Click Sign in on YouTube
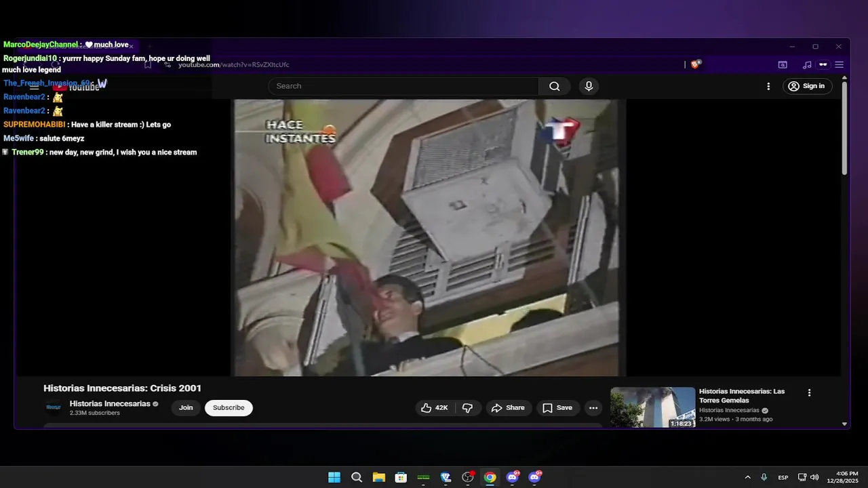 tap(807, 86)
